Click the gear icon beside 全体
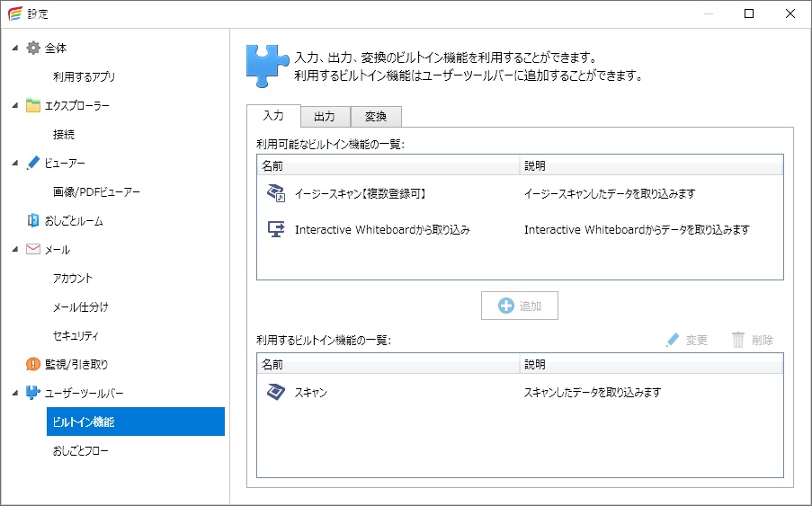The image size is (812, 506). [x=33, y=48]
